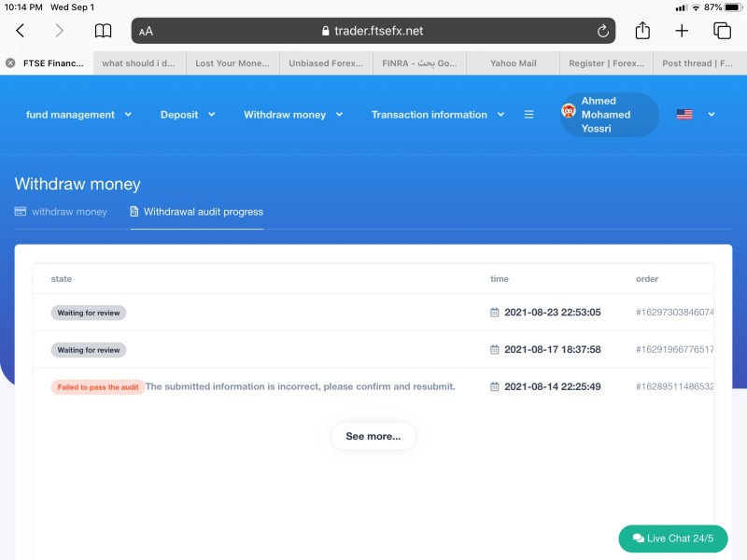Click the user avatar icon beside Ahmed
This screenshot has height=560, width=747.
coord(569,110)
